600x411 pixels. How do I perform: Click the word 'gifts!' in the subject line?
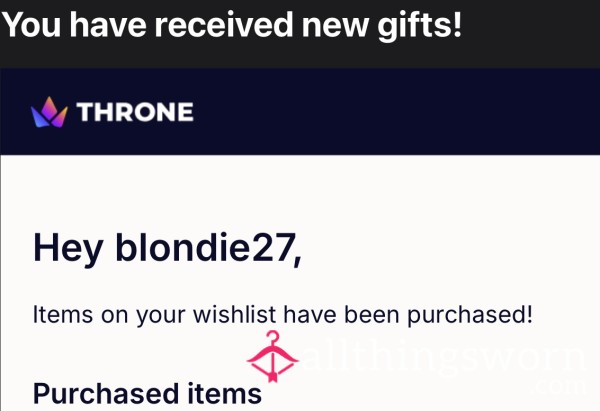tap(420, 26)
